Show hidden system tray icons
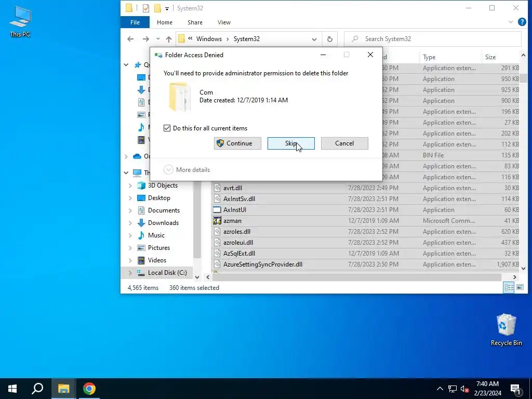 click(440, 389)
